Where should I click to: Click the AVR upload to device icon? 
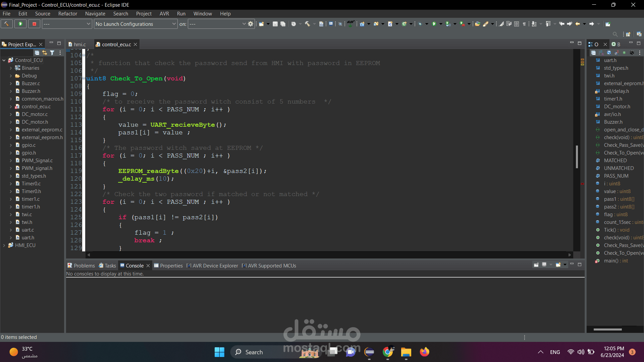coord(351,23)
